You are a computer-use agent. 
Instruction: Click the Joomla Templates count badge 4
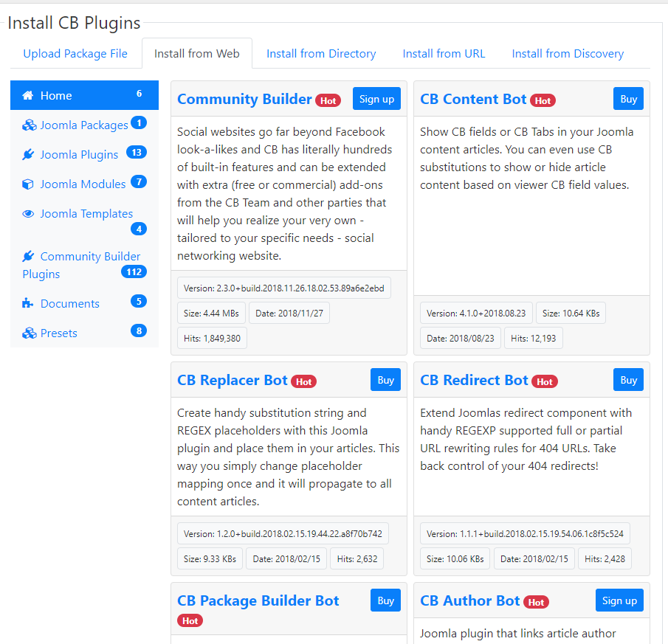(139, 229)
